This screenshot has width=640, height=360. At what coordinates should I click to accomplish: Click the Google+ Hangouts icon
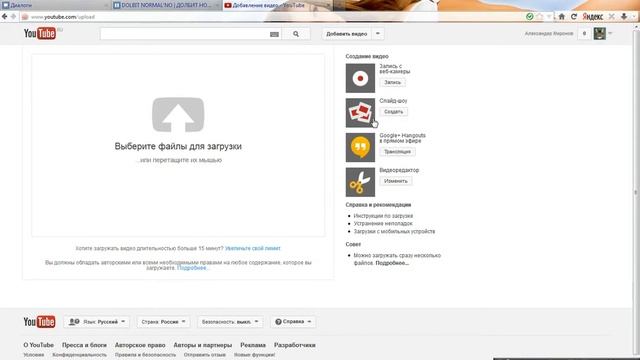point(360,147)
